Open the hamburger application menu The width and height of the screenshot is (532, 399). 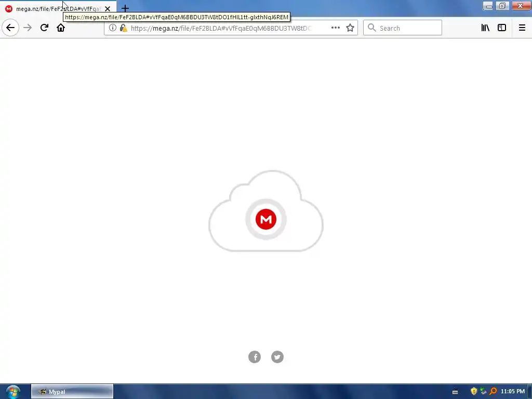coord(522,28)
